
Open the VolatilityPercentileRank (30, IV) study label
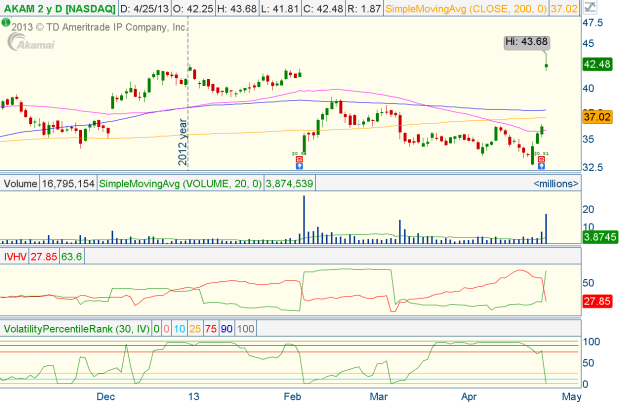75,328
